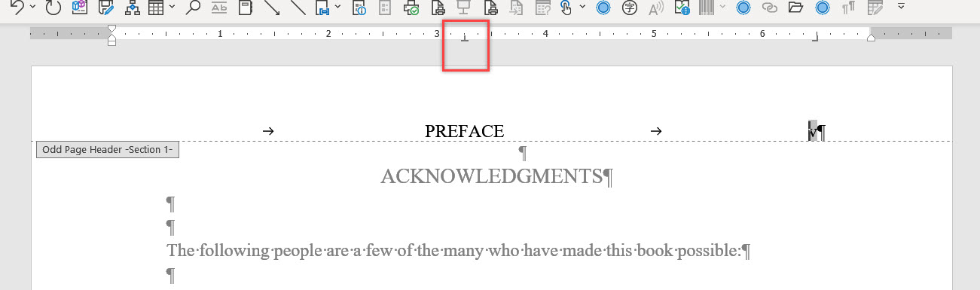Click the table with pencil edit icon

click(875, 8)
